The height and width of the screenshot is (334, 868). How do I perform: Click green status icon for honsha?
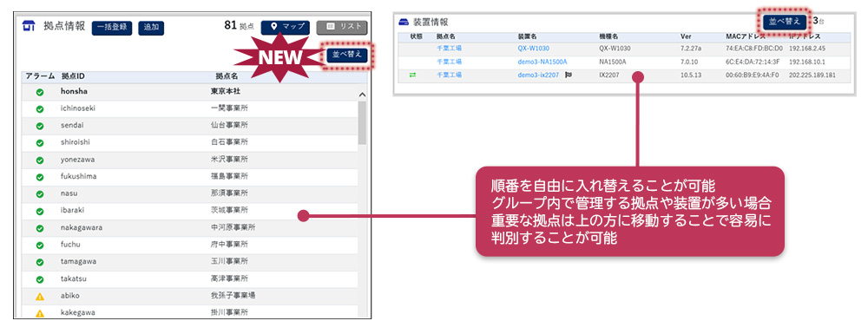(40, 92)
